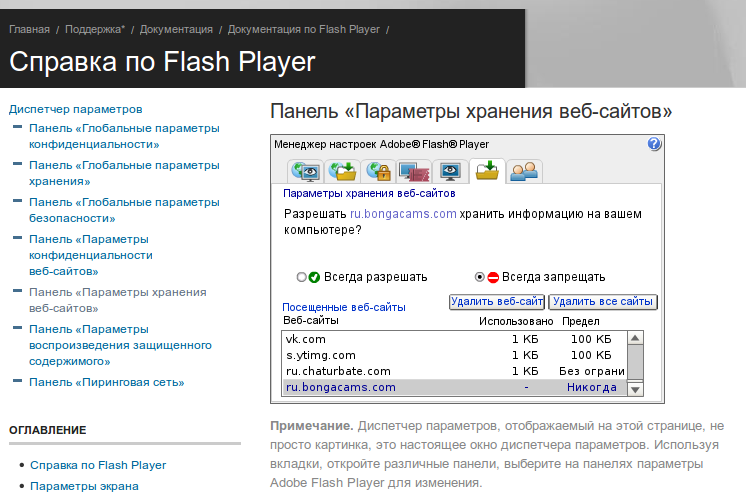This screenshot has width=746, height=498.
Task: Open 'Глобальные параметры хранения' sidebar link
Action: (x=124, y=173)
